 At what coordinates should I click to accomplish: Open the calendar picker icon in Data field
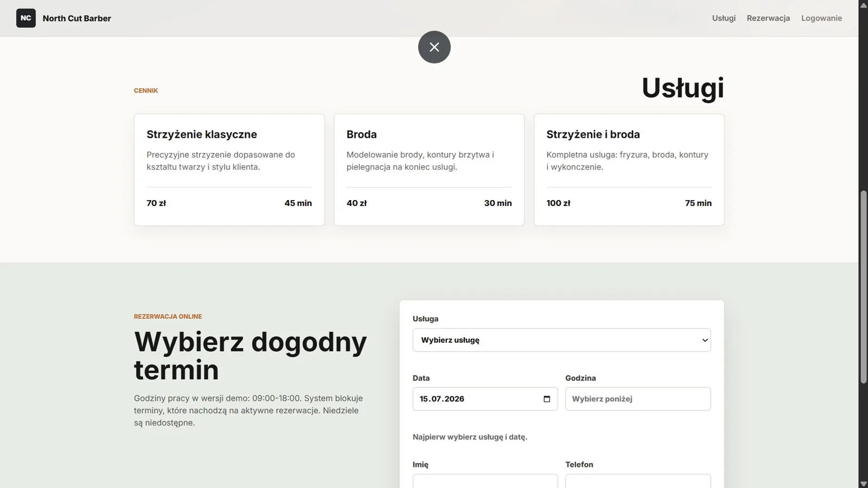[546, 399]
